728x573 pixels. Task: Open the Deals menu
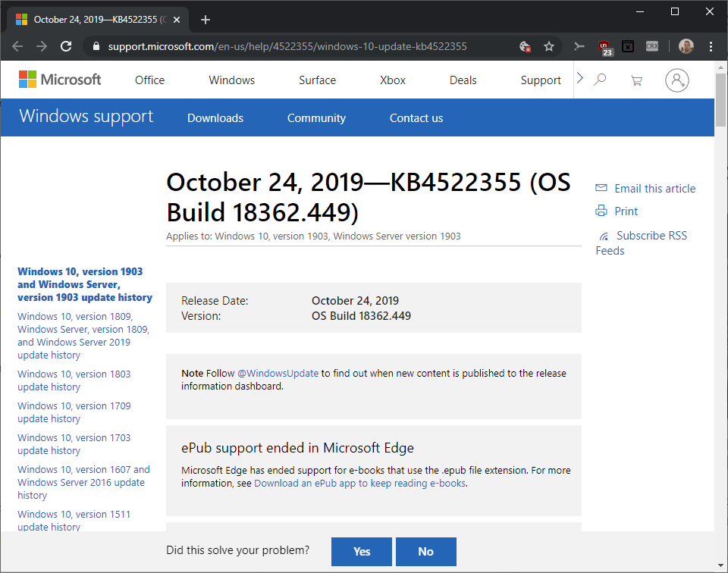coord(463,80)
